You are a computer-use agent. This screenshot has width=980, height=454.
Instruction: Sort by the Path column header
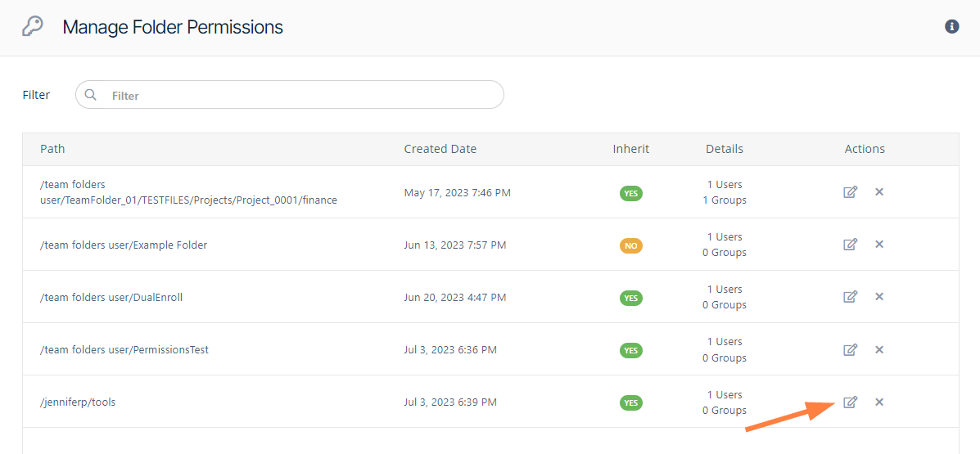point(52,149)
